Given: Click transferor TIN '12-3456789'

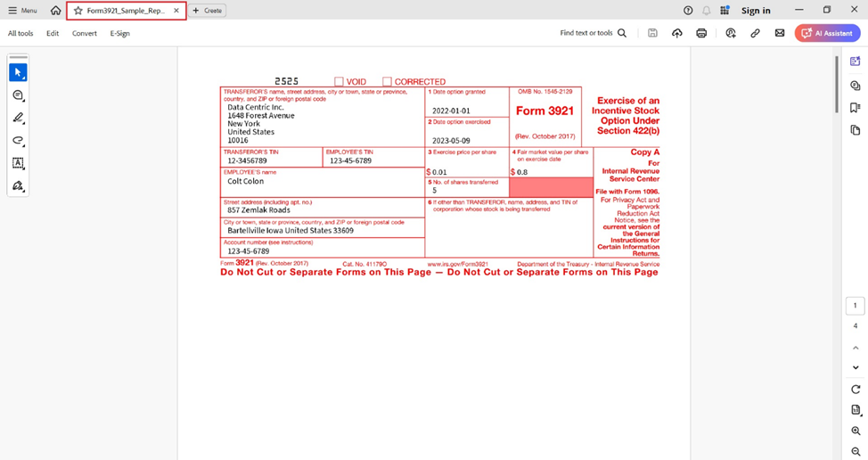Looking at the screenshot, I should pyautogui.click(x=247, y=160).
